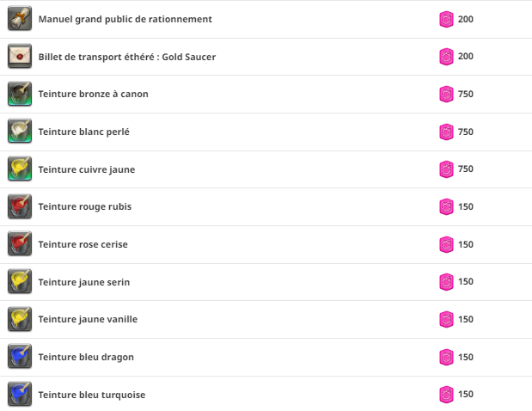Open Manuel grand public de rationnement link
This screenshot has height=411, width=532.
pyautogui.click(x=125, y=19)
